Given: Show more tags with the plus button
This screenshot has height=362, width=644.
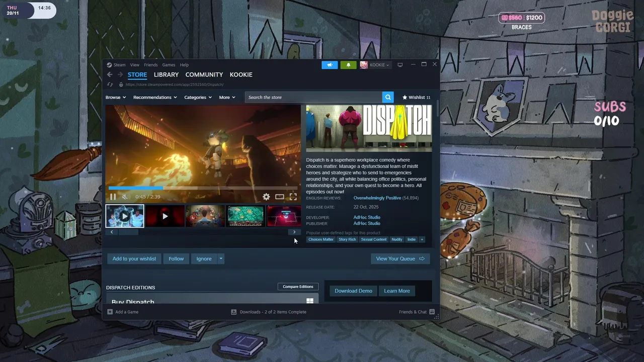Looking at the screenshot, I should click(422, 239).
